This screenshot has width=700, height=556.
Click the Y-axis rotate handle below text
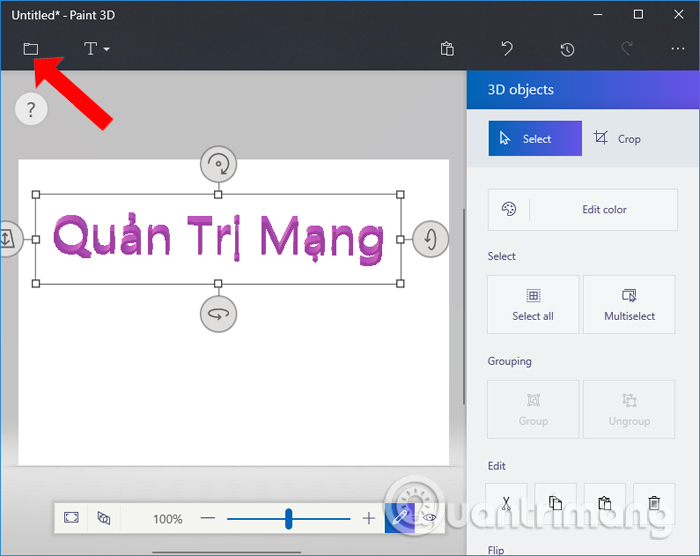[218, 314]
